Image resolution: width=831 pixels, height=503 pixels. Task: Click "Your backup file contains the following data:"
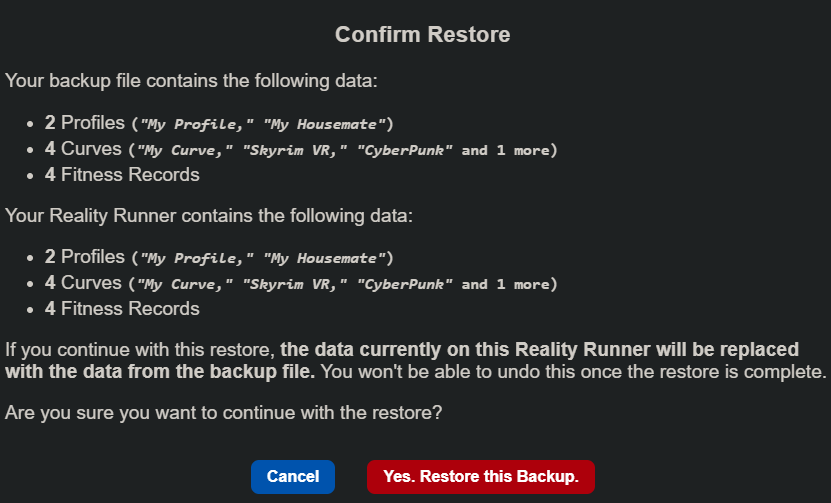[x=191, y=81]
